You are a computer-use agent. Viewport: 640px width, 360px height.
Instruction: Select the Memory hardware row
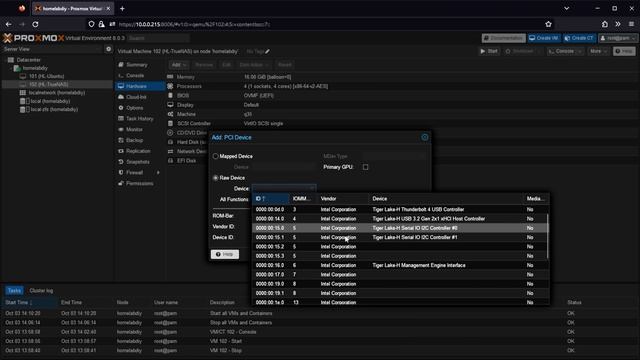tap(402, 77)
